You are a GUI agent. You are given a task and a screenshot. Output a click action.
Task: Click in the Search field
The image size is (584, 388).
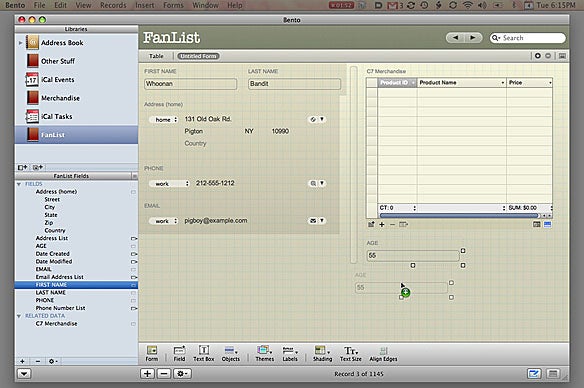tap(528, 38)
